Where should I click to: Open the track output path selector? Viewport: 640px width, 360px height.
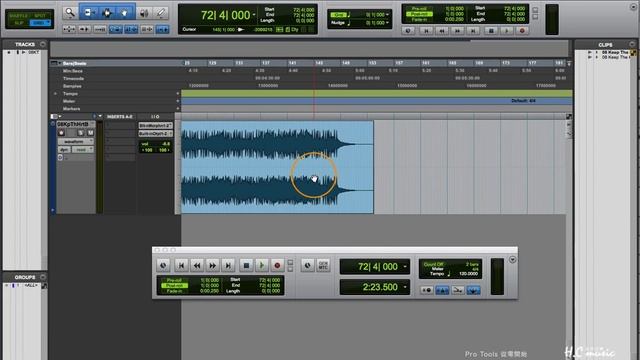tap(156, 133)
